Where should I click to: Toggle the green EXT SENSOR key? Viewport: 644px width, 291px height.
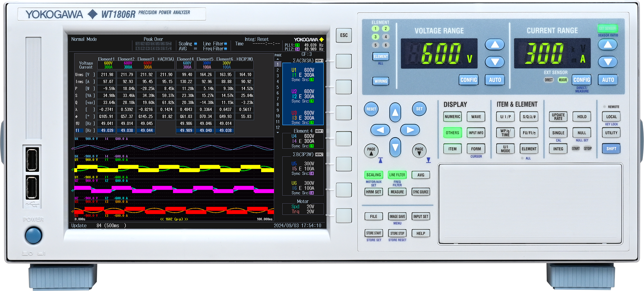[608, 28]
